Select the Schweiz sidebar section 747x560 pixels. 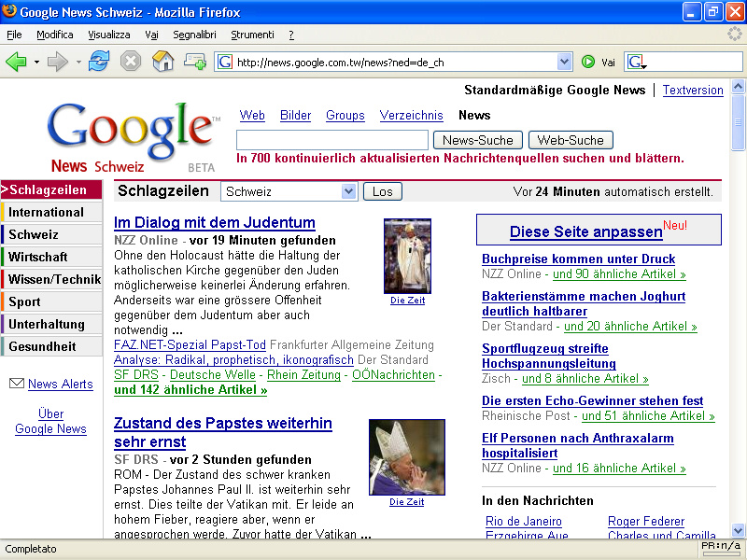click(x=51, y=234)
